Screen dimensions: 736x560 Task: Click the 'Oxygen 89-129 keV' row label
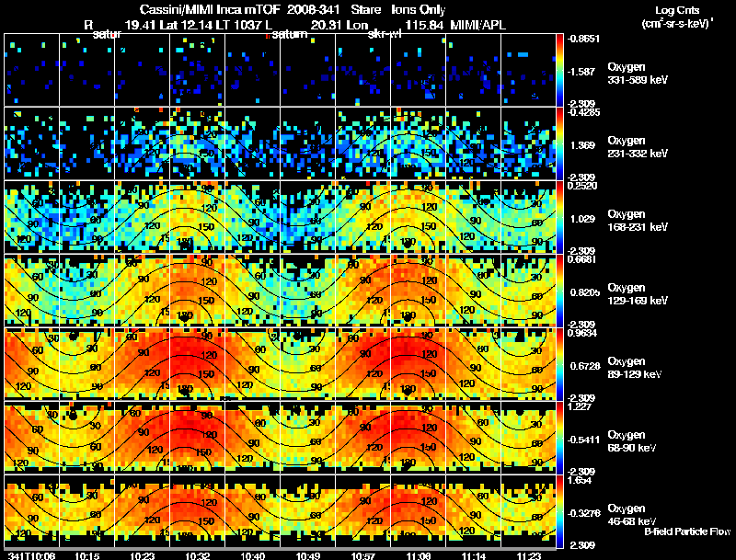pos(635,368)
